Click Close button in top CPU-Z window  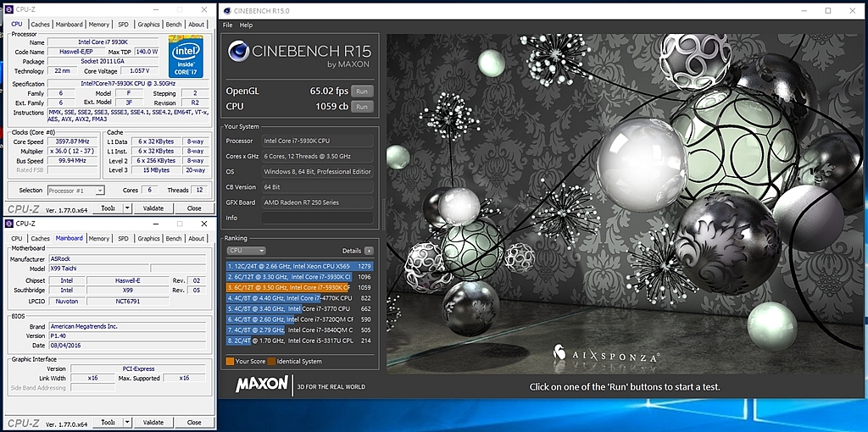(194, 208)
